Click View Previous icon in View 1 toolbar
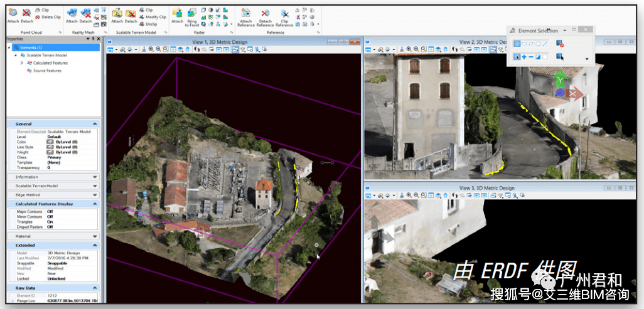 (218, 50)
